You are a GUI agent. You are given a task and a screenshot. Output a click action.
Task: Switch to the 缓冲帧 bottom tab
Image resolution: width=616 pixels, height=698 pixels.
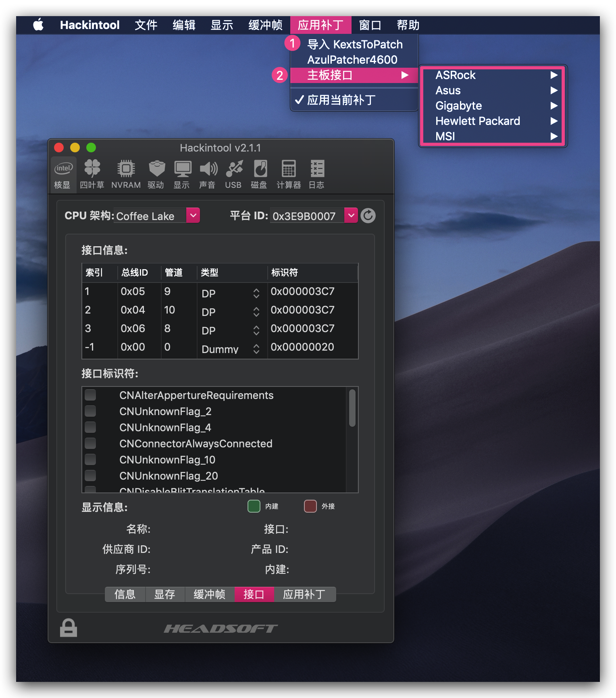tap(210, 594)
